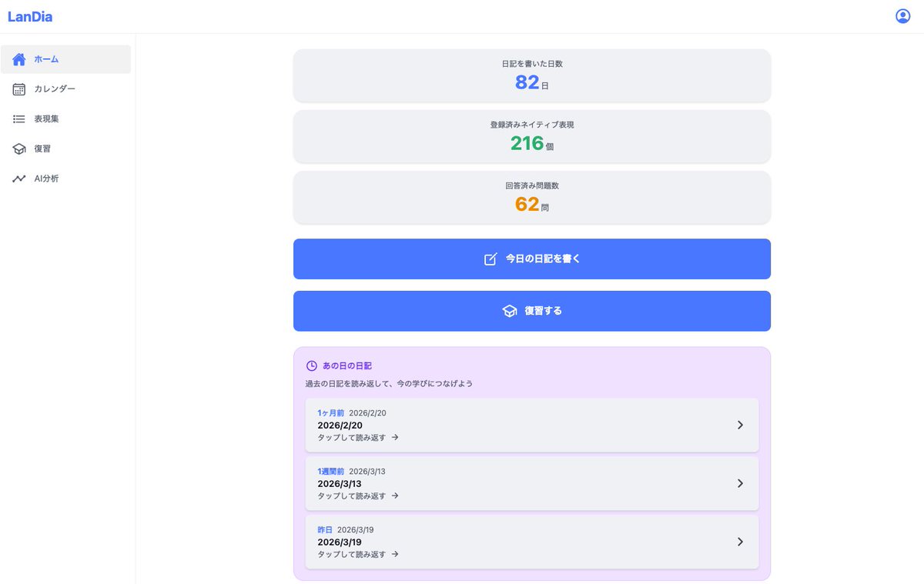Click the 日記を書いた日数 82日 stat card

(531, 75)
